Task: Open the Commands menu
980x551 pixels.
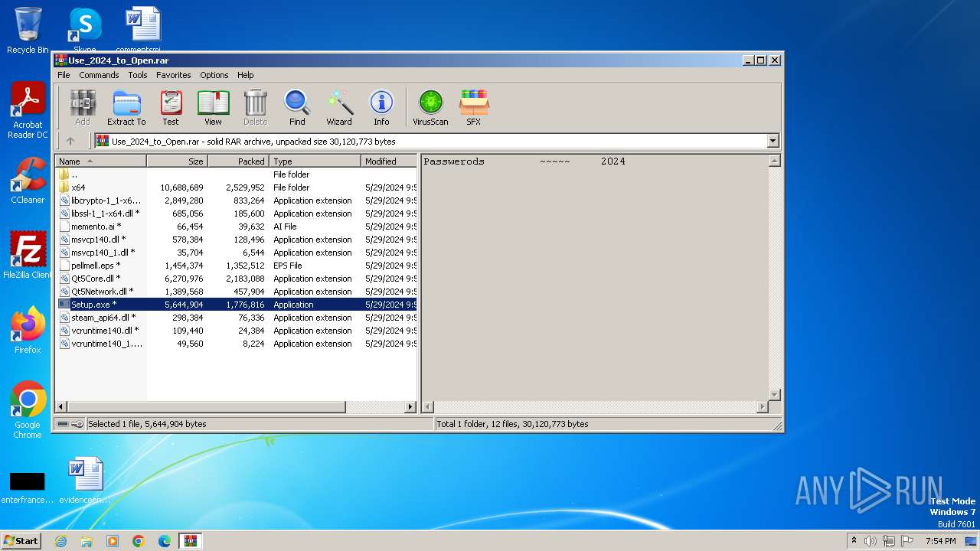Action: coord(99,75)
